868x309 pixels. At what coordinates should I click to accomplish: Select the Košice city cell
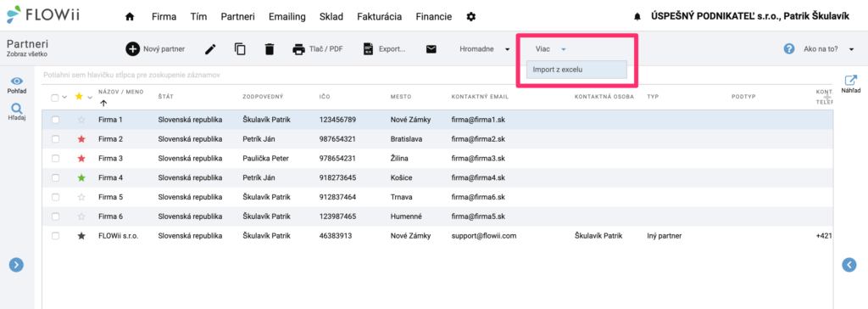[x=401, y=177]
